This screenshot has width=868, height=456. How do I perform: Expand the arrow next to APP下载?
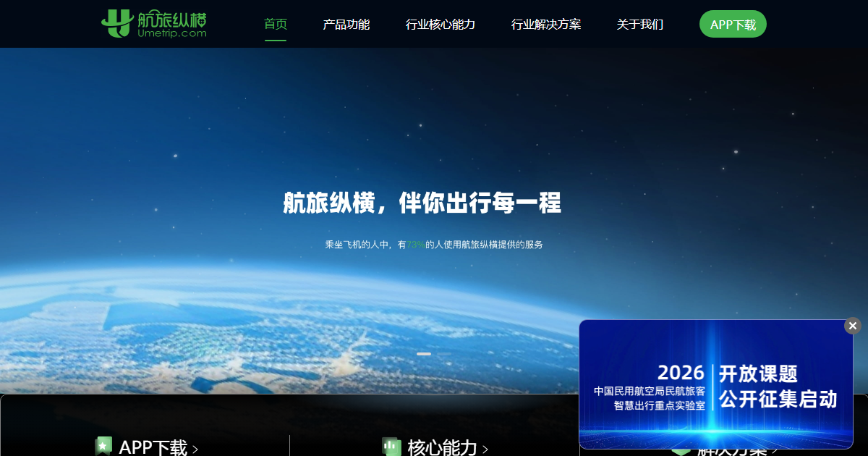(195, 449)
